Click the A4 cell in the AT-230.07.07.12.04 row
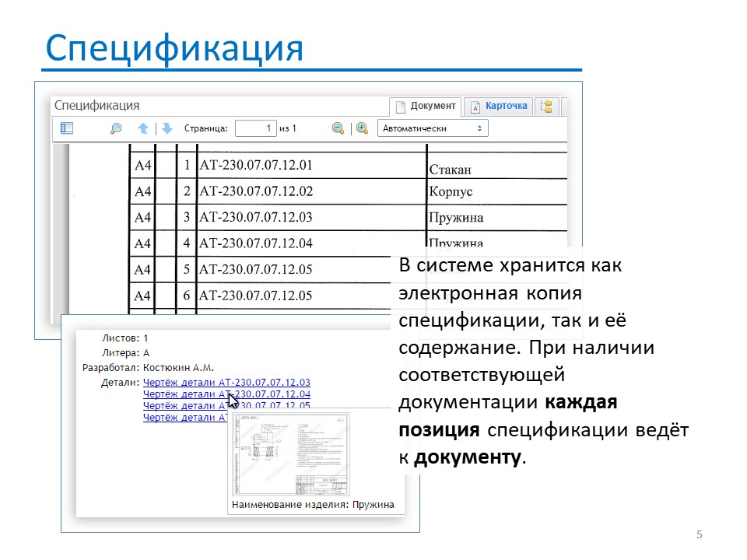The image size is (747, 560). 142,243
